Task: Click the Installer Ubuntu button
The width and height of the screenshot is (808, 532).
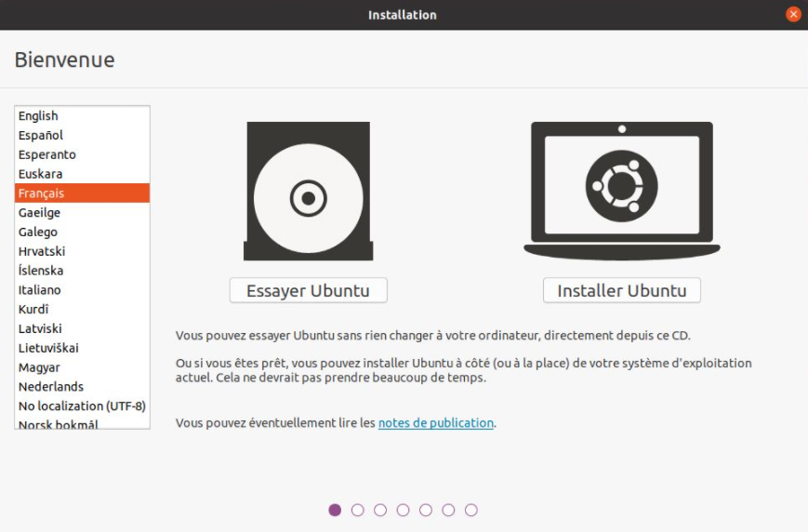Action: click(621, 290)
